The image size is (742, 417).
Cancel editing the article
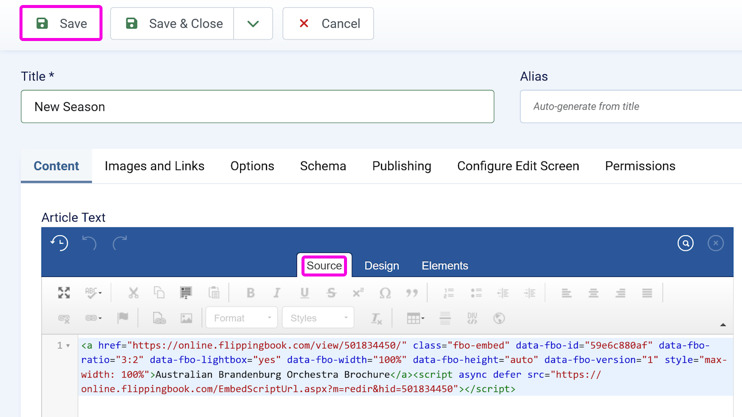click(328, 23)
